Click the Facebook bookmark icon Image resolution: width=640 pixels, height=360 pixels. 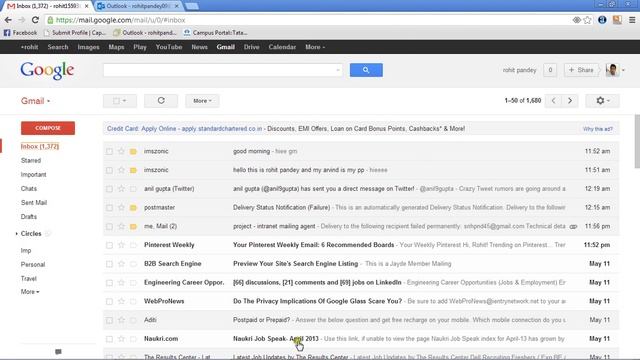pos(7,33)
